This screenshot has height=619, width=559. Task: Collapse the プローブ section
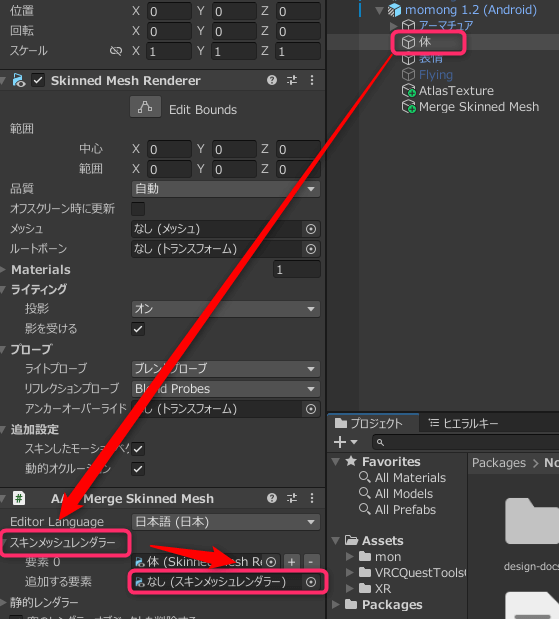(x=3, y=349)
